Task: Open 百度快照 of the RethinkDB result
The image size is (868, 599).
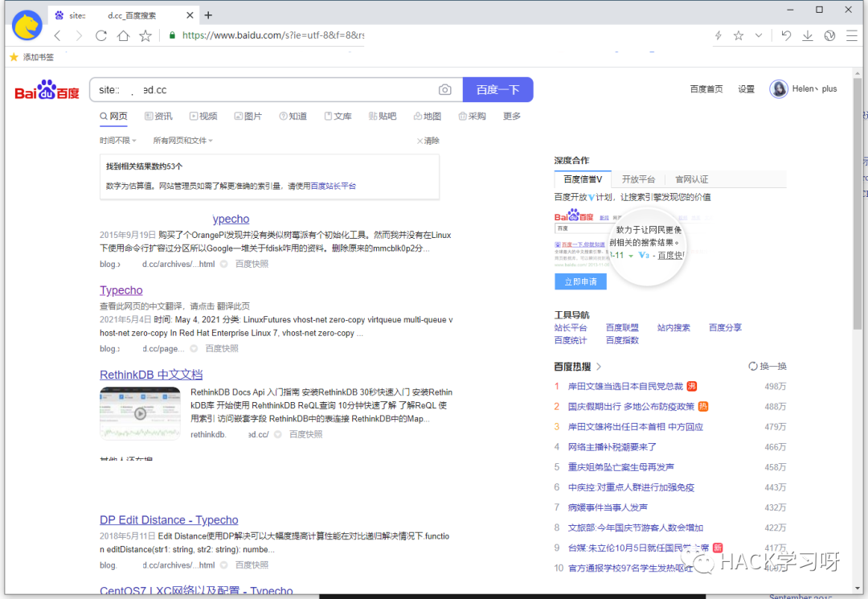Action: 305,435
